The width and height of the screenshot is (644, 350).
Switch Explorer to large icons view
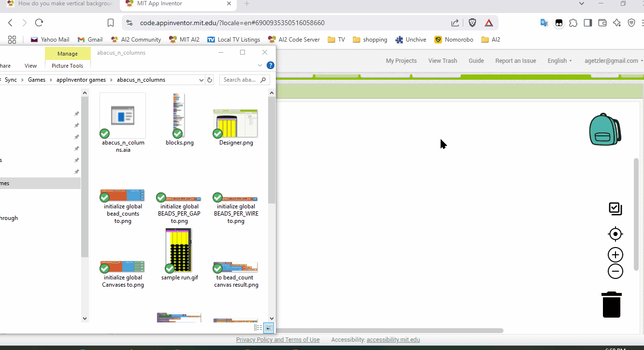(x=269, y=328)
